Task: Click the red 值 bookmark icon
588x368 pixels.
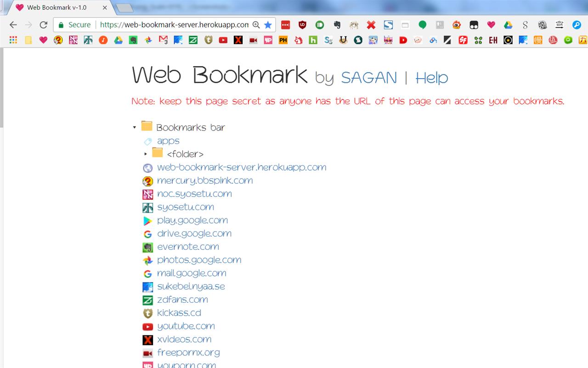Action: 553,40
